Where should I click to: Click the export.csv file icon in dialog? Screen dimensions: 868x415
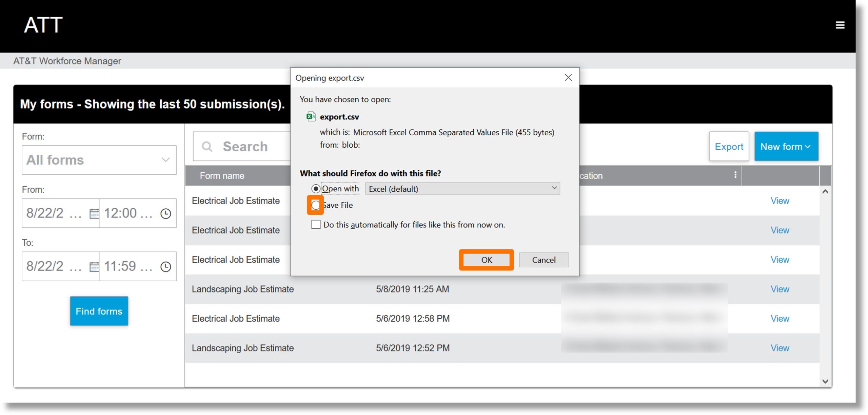311,116
